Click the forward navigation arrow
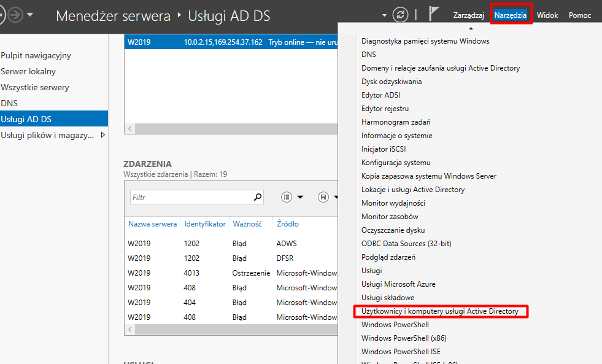Image resolution: width=602 pixels, height=364 pixels. point(14,15)
